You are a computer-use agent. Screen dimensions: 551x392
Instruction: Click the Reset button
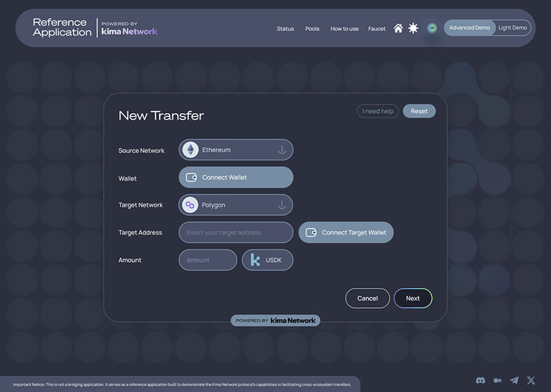[419, 111]
